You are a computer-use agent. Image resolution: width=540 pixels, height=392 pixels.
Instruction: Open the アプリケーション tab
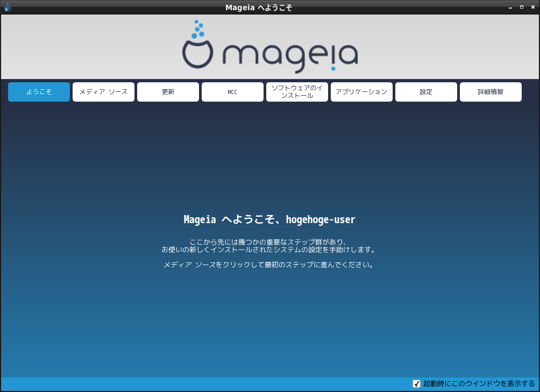coord(361,92)
